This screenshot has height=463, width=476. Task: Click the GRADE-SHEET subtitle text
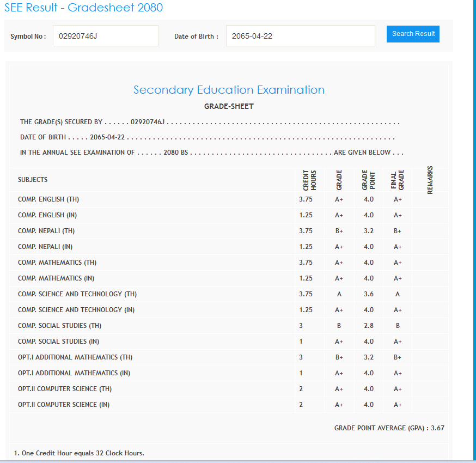pos(229,106)
